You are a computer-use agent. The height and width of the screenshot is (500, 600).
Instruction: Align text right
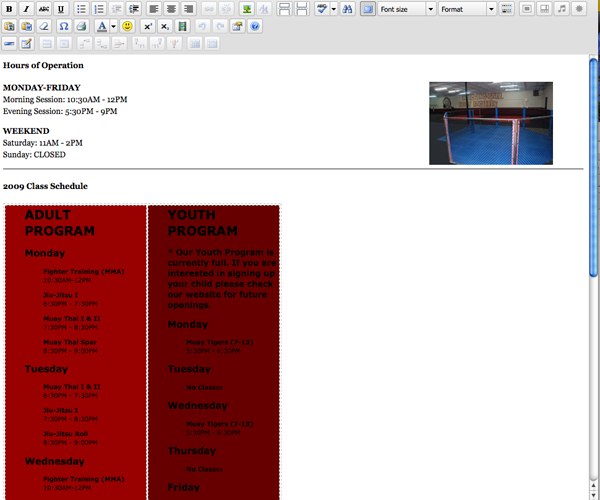click(188, 9)
